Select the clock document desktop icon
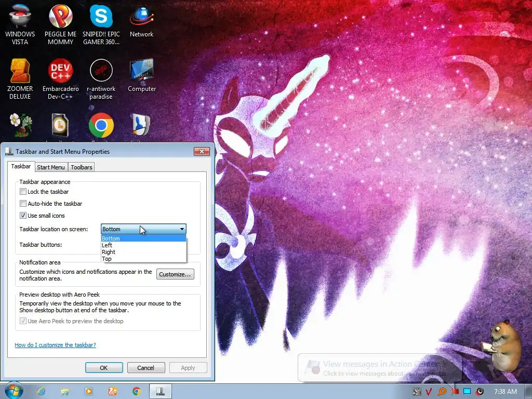 pyautogui.click(x=60, y=125)
